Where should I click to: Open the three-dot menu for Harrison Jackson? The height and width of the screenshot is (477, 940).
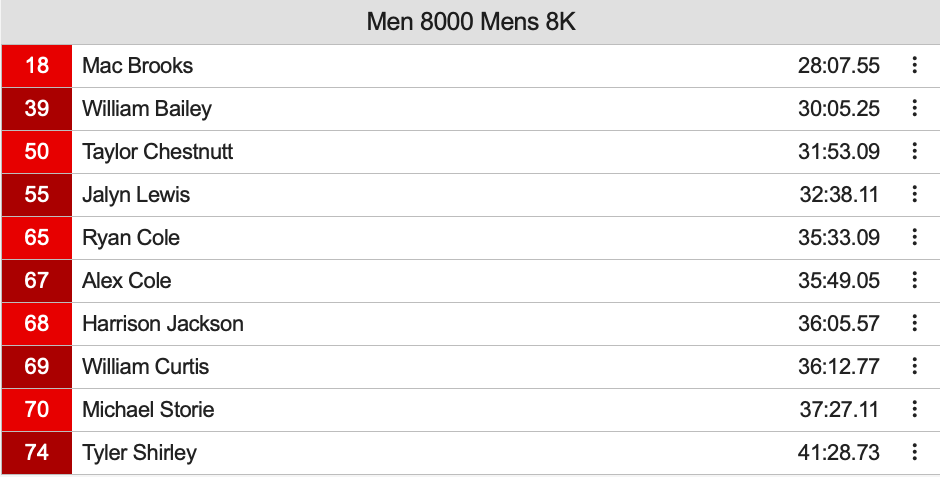pyautogui.click(x=914, y=324)
